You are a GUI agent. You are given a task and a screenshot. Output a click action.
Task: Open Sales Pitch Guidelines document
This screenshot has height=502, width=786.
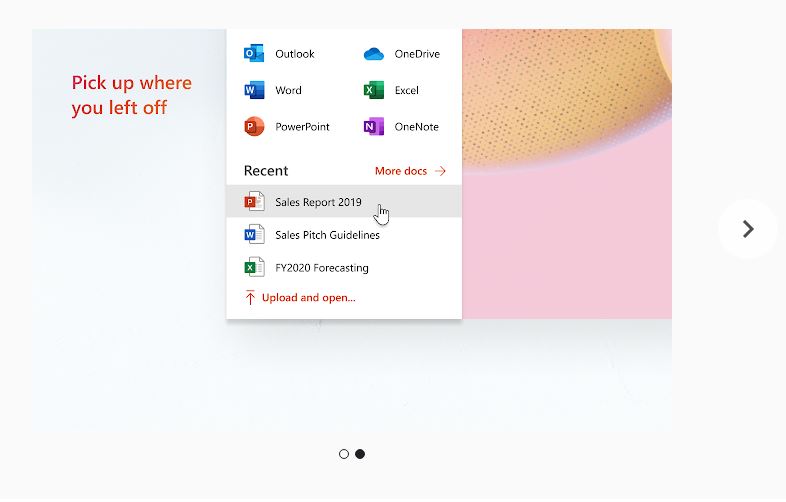point(344,234)
